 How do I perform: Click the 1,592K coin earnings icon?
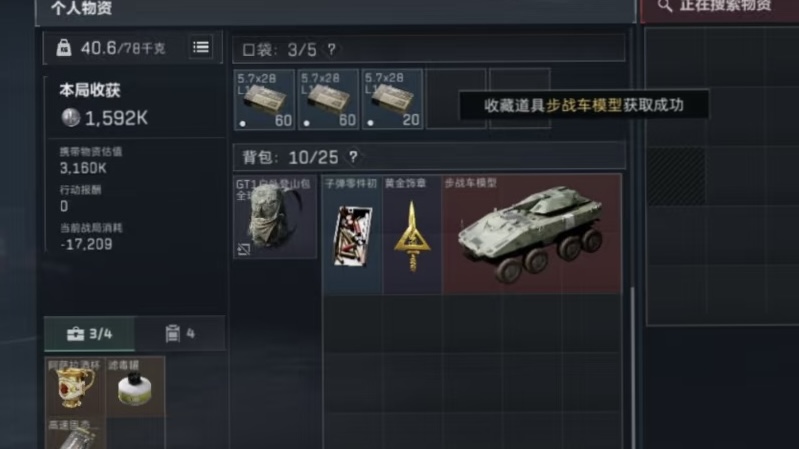click(x=70, y=118)
